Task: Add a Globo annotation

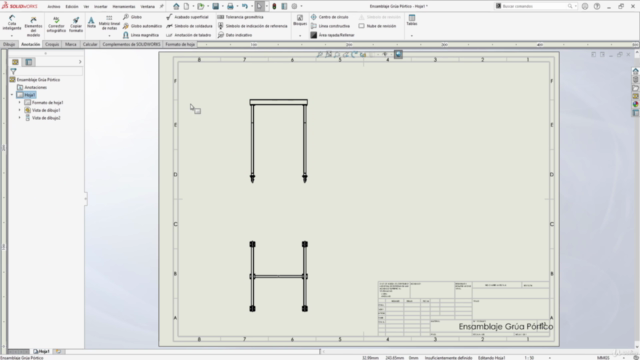Action: click(132, 17)
